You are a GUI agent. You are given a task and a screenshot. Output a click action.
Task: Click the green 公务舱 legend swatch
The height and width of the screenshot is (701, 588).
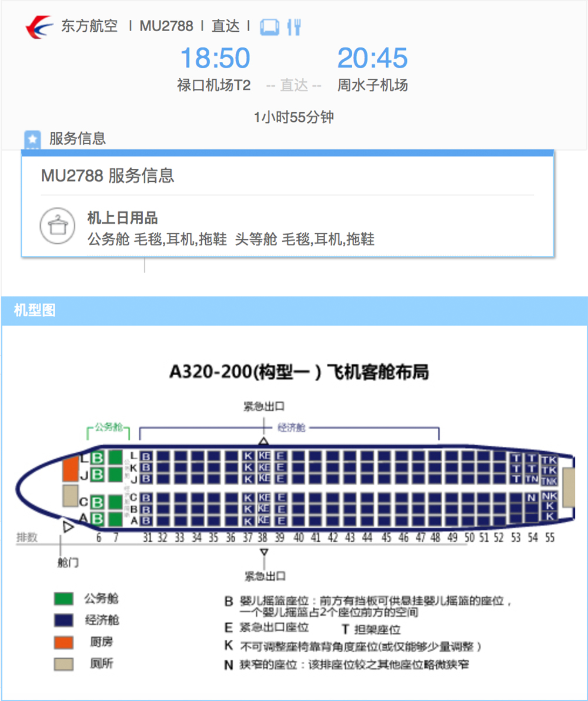click(x=64, y=599)
